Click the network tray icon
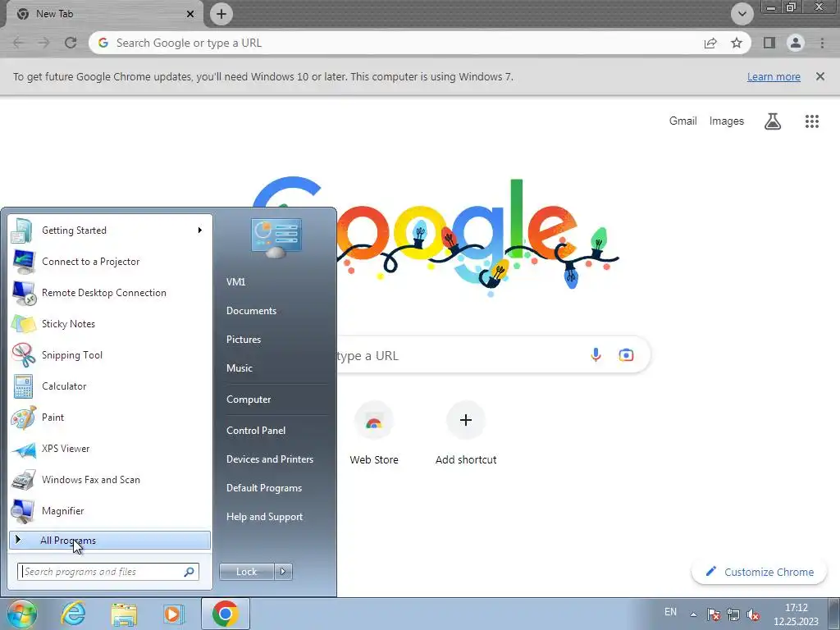840x630 pixels. [x=733, y=614]
